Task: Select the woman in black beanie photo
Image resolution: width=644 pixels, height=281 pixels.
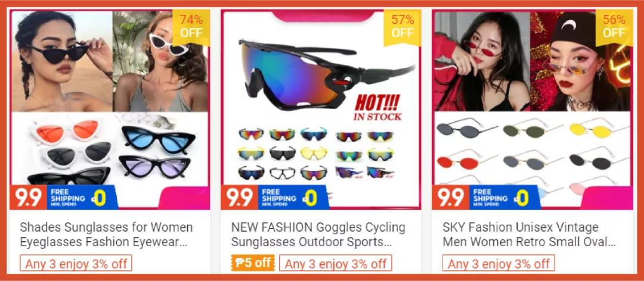Action: [x=581, y=61]
